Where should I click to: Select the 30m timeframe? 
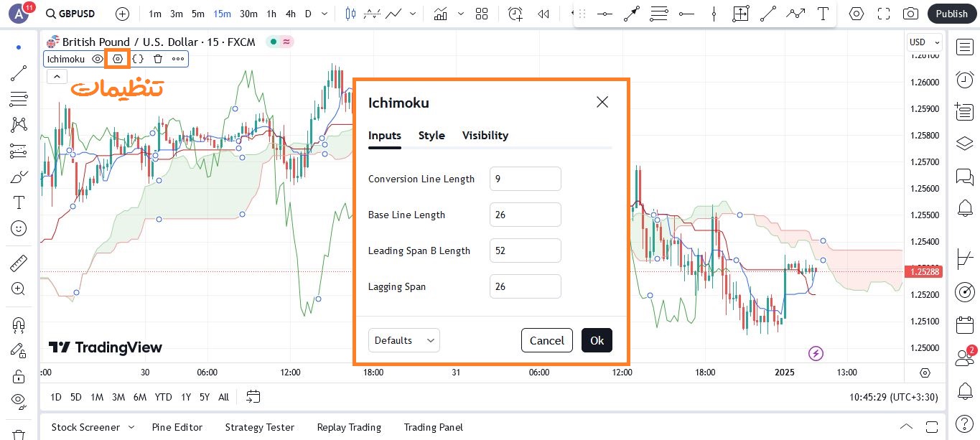(x=248, y=14)
